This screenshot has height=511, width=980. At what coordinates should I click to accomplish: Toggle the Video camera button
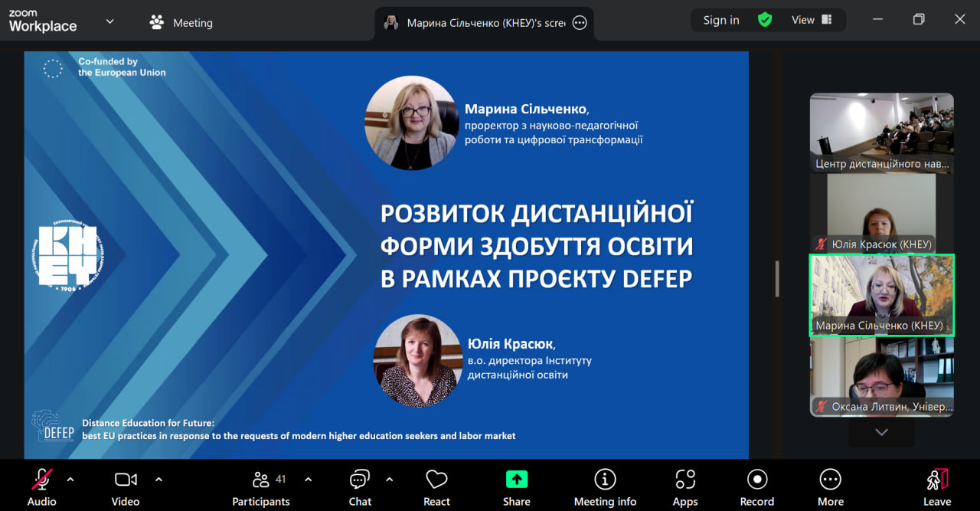[x=126, y=486]
